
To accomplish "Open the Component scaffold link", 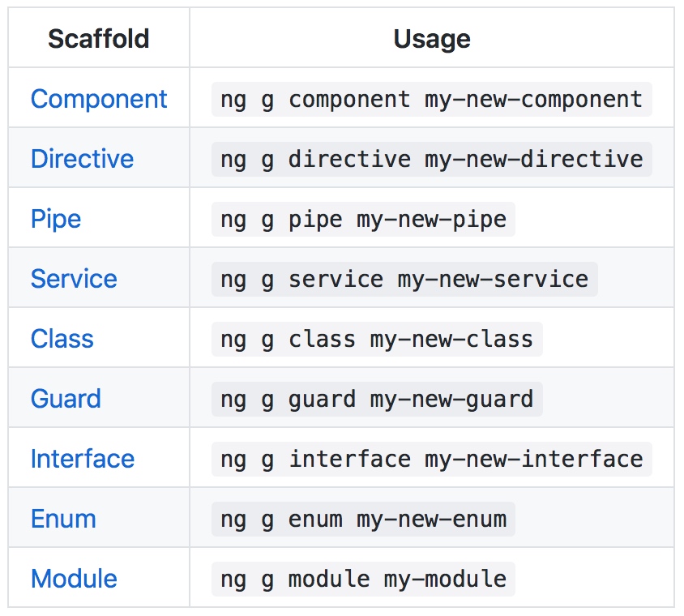I will pyautogui.click(x=99, y=99).
